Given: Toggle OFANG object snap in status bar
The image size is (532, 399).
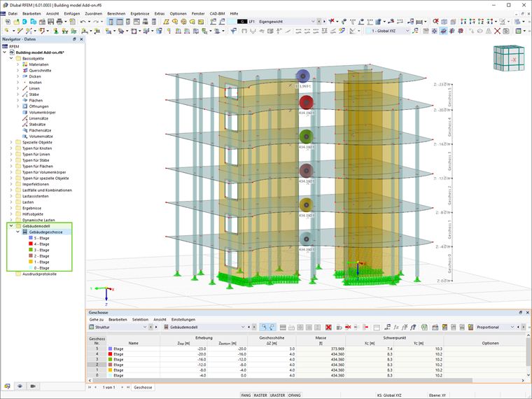Looking at the screenshot, I should [x=295, y=395].
